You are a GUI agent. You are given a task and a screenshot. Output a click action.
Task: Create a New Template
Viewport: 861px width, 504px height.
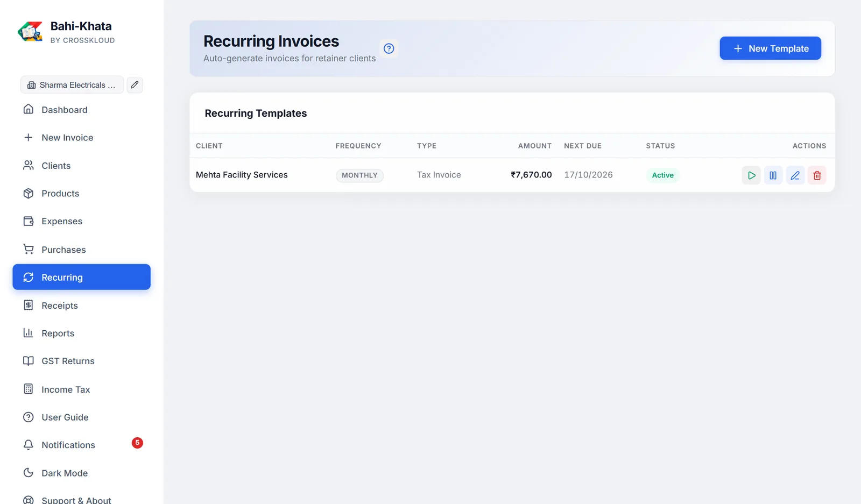tap(770, 48)
